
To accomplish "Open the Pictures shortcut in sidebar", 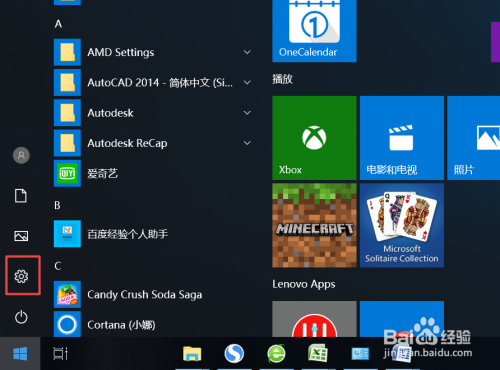I will [x=21, y=236].
